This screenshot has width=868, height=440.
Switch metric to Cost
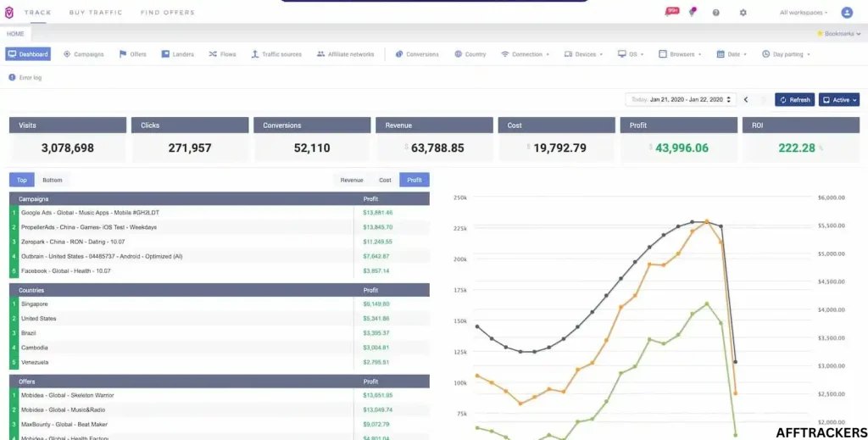[x=385, y=180]
